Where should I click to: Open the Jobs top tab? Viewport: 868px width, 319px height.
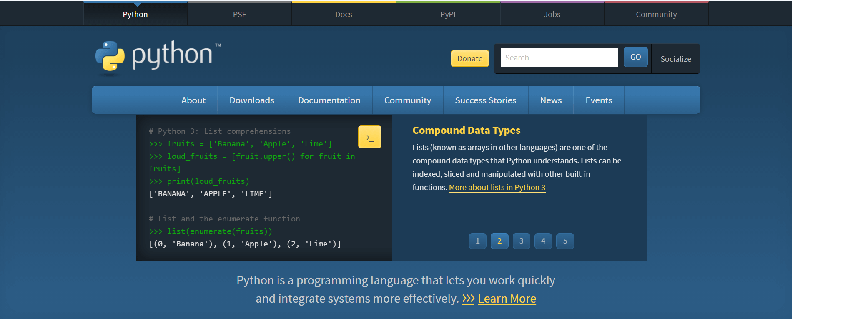coord(552,14)
